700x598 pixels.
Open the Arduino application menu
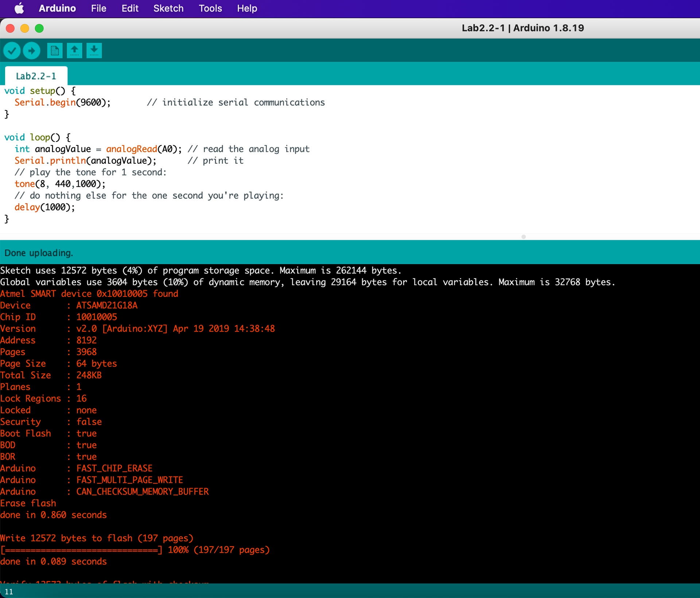pos(57,8)
